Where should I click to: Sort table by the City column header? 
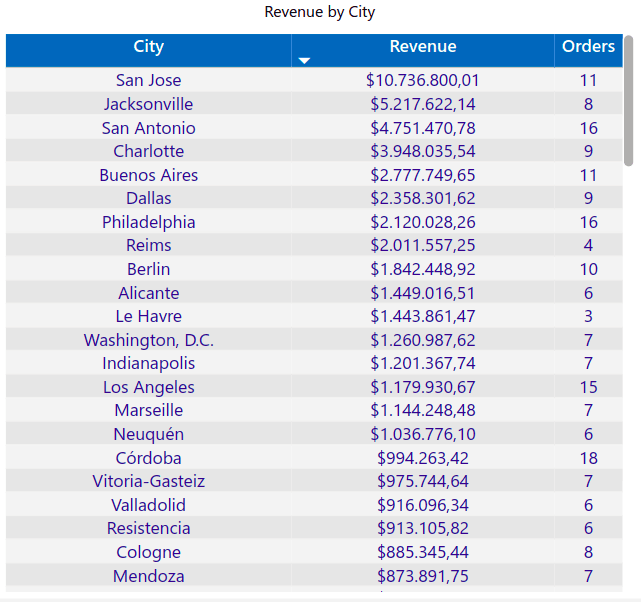(148, 47)
